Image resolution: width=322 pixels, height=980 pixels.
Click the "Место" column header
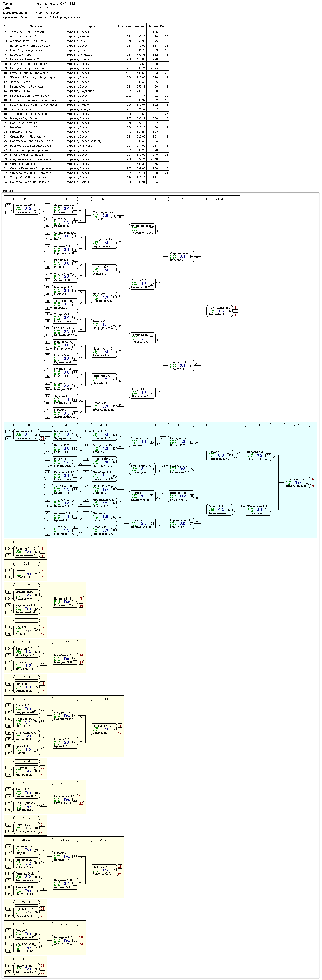tap(164, 26)
